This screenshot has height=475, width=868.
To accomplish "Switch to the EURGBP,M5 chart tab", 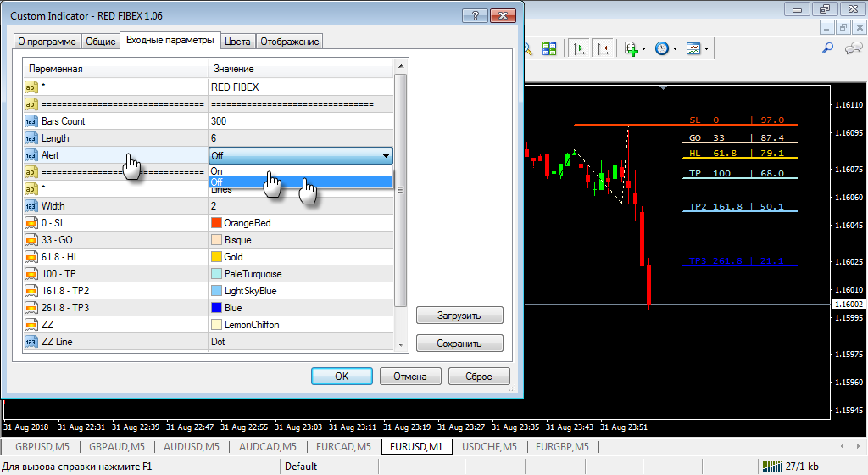I will pyautogui.click(x=562, y=447).
